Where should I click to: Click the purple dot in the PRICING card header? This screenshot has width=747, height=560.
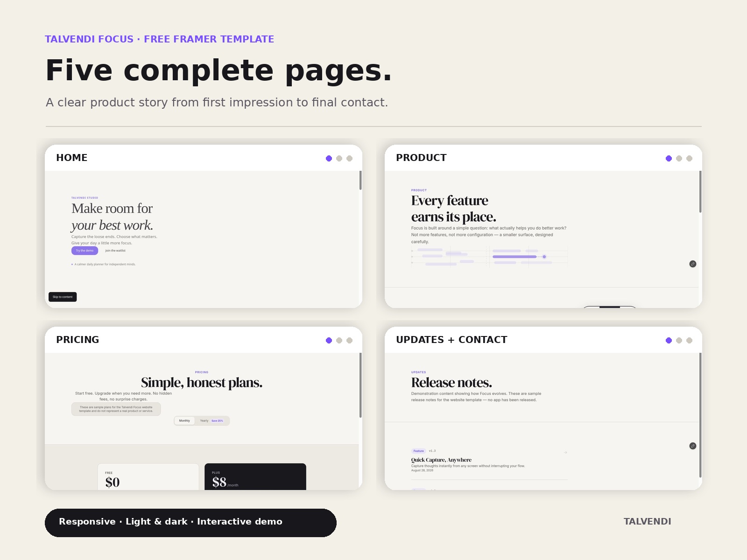click(329, 340)
